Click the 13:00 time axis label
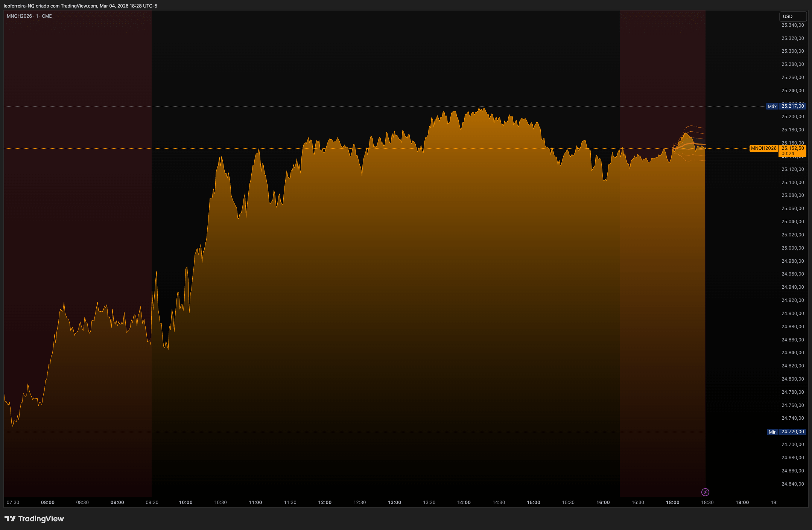The width and height of the screenshot is (812, 530). pos(395,503)
